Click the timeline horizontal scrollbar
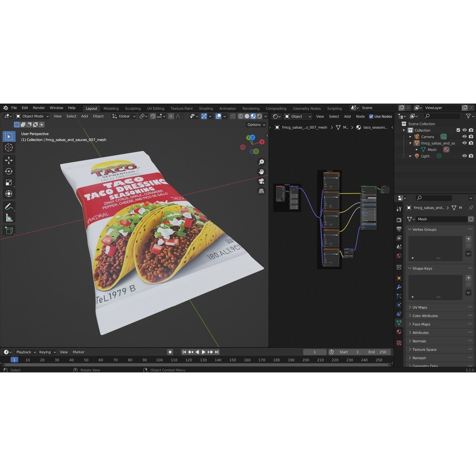This screenshot has height=476, width=476. (196, 365)
